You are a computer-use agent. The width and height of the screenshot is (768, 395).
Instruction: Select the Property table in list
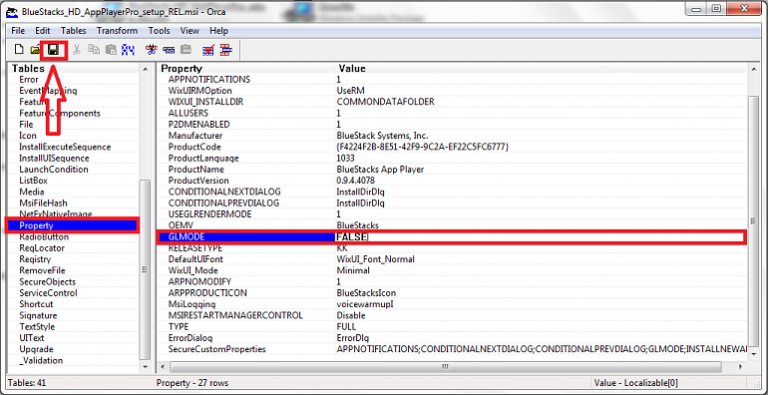[x=73, y=225]
